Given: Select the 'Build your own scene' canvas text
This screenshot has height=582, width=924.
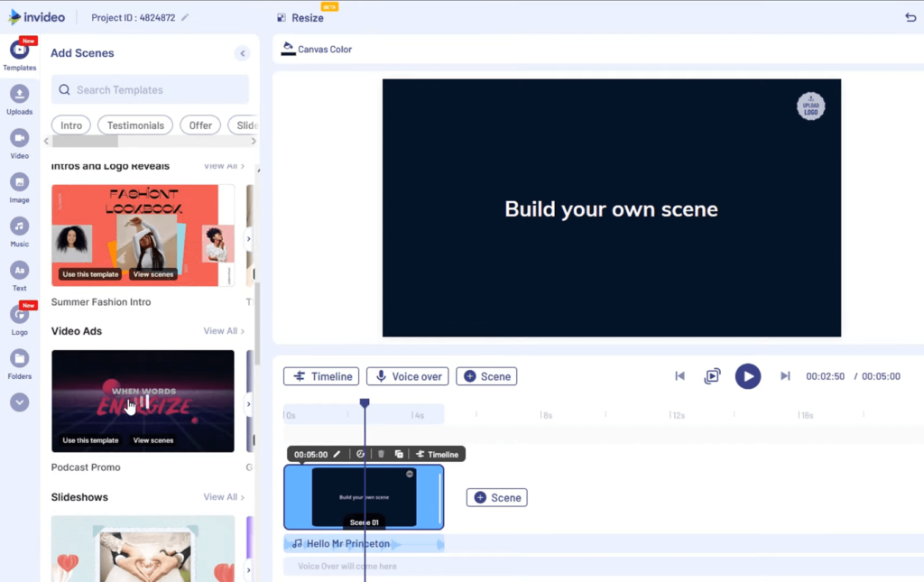Looking at the screenshot, I should pos(611,209).
